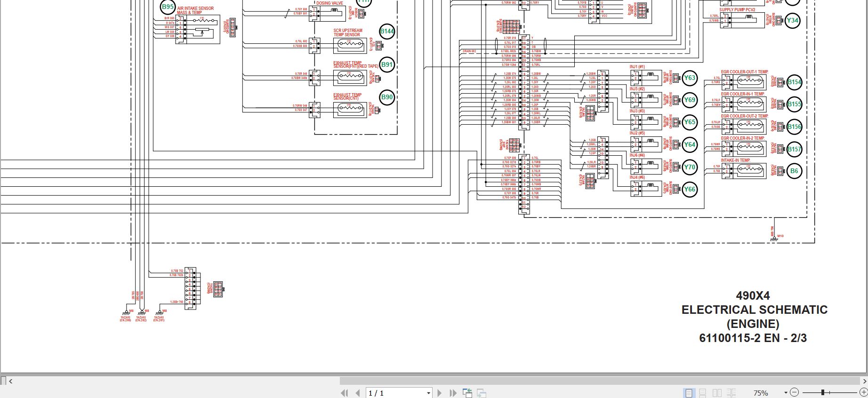Click the AIR INTAKE SENSOR MASS & TEMP label

(195, 10)
